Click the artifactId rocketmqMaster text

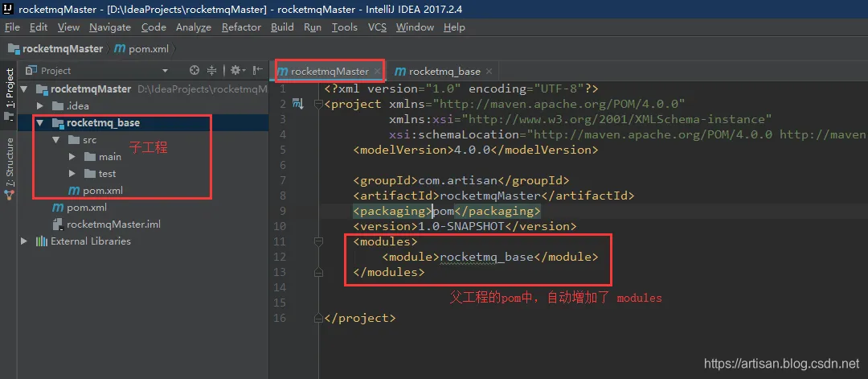pyautogui.click(x=490, y=196)
